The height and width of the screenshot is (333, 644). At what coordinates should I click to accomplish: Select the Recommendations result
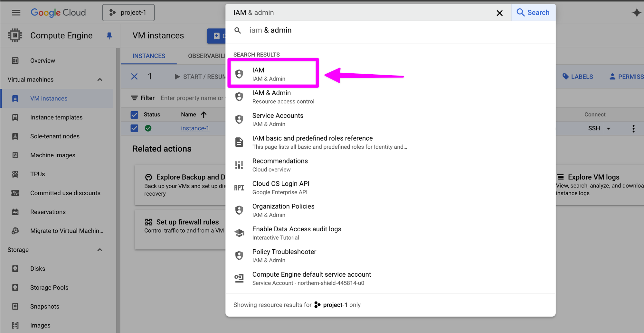(391, 165)
